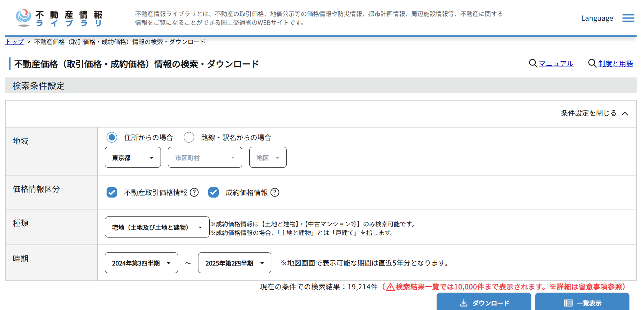The image size is (644, 310).
Task: Click the help icon beside 成約価格情報
Action: point(275,192)
